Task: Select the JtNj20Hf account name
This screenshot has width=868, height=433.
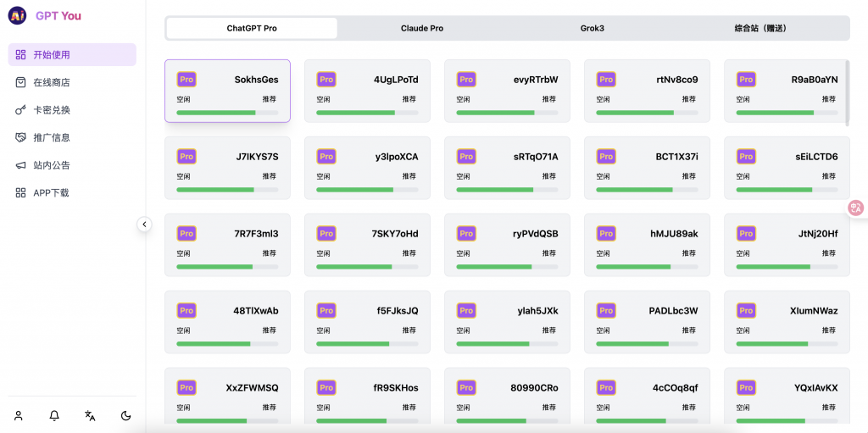Action: click(x=818, y=234)
